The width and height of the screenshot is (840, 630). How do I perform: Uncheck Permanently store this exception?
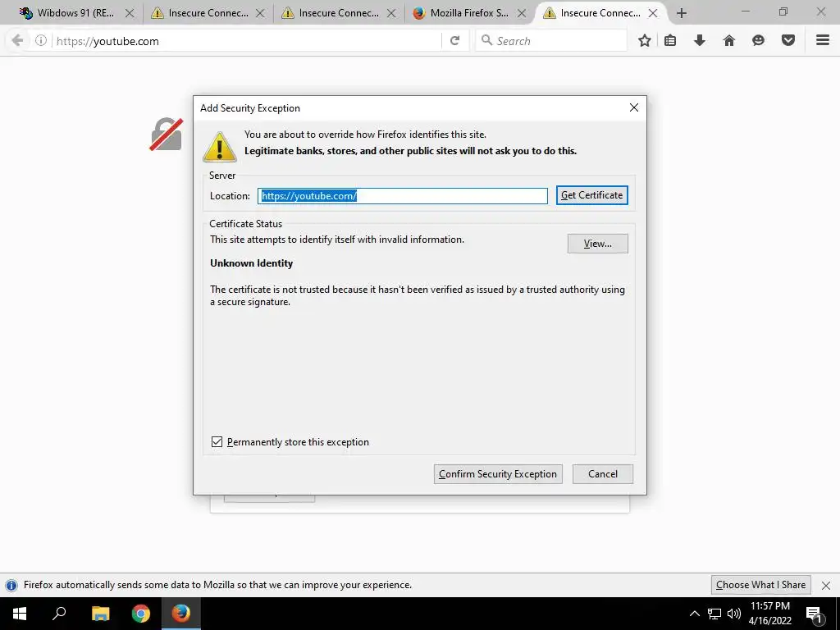[217, 442]
